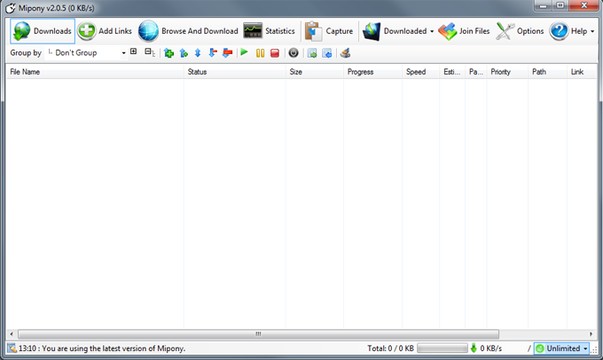Stop downloads with the red stop button
This screenshot has height=360, width=603.
pyautogui.click(x=275, y=53)
